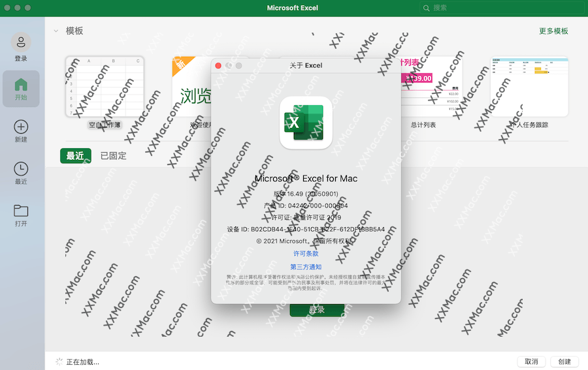The width and height of the screenshot is (588, 370).
Task: Focus the 搜索 search field
Action: coord(502,8)
